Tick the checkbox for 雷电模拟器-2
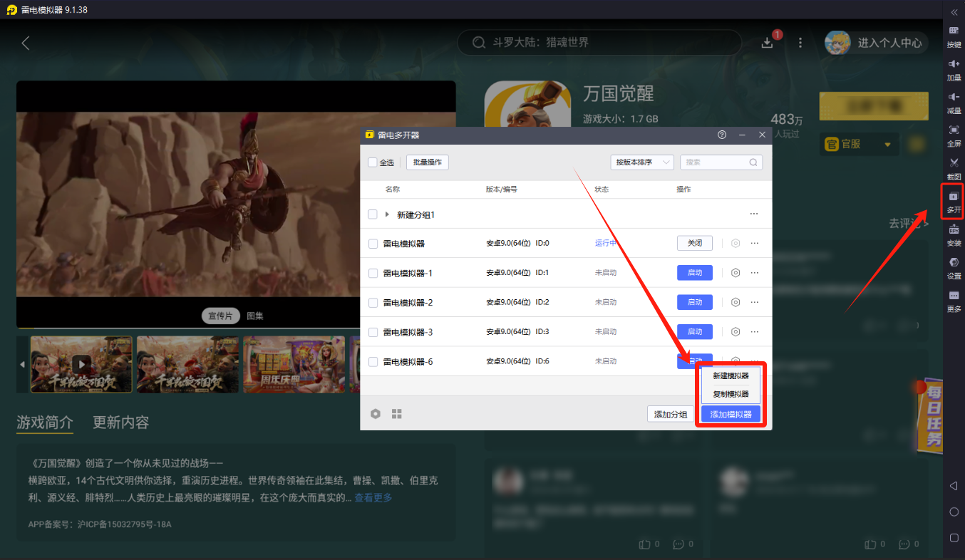This screenshot has width=965, height=560. click(373, 303)
